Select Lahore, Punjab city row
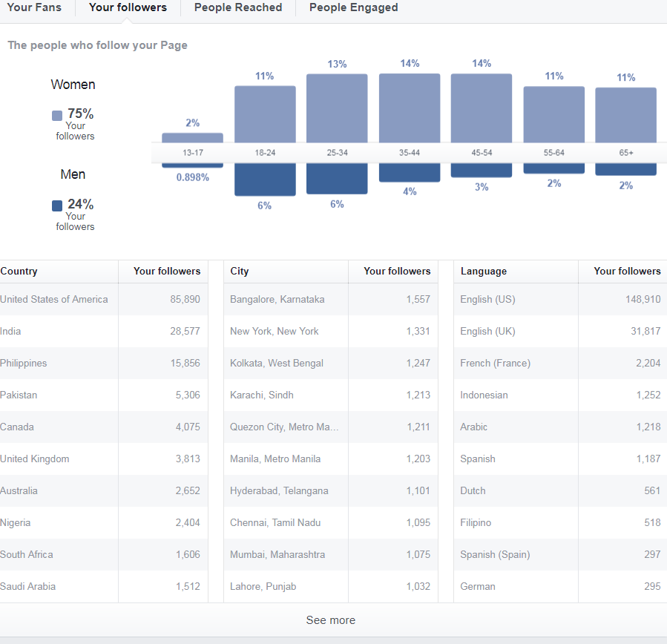Viewport: 667px width, 644px height. point(331,587)
